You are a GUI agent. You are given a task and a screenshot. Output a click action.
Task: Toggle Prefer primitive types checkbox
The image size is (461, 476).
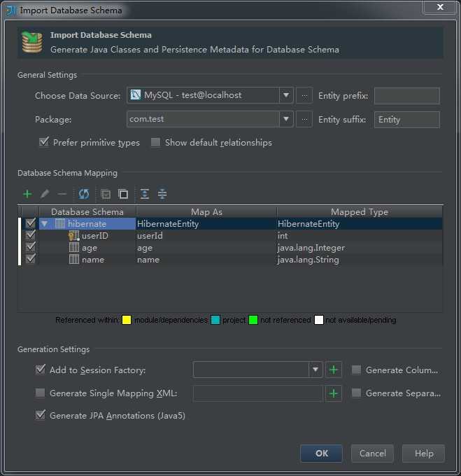[x=44, y=142]
